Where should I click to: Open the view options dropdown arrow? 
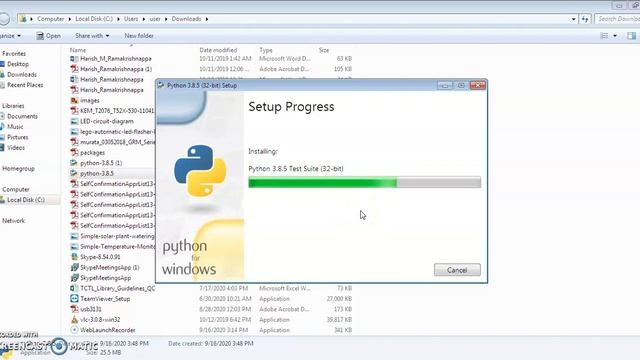615,36
